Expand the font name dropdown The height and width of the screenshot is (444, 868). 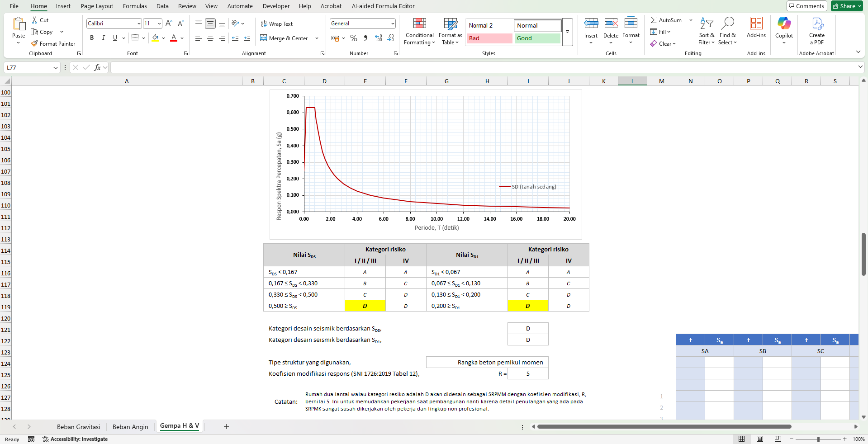pyautogui.click(x=139, y=24)
